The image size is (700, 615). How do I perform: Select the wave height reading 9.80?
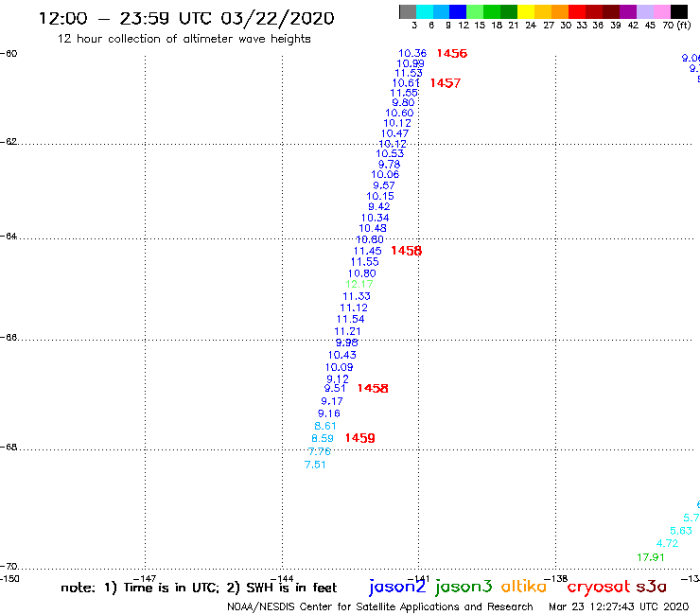pos(403,103)
